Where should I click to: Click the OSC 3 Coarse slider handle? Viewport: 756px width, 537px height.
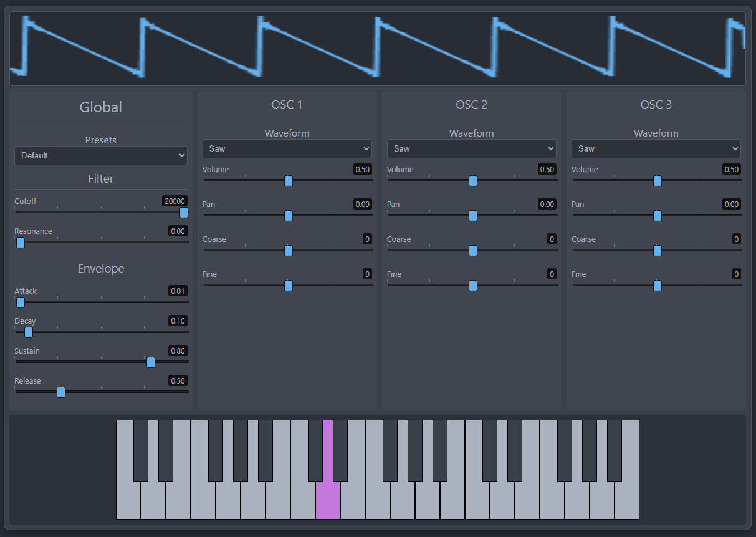pyautogui.click(x=658, y=251)
